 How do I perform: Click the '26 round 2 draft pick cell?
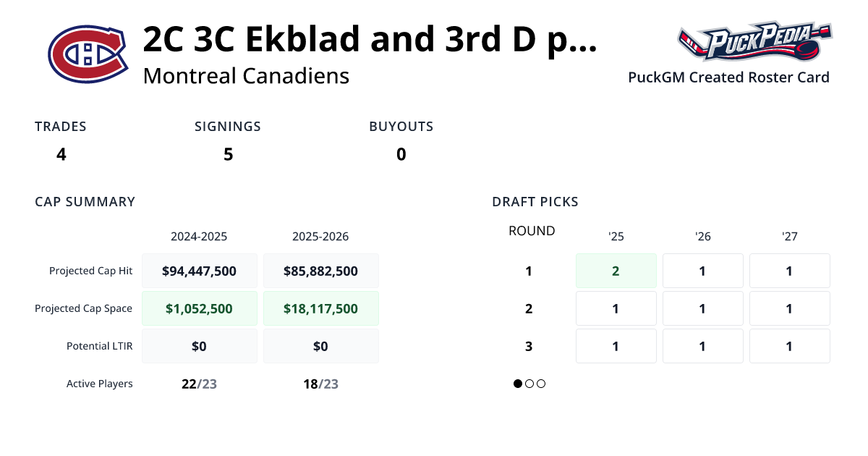(x=702, y=308)
